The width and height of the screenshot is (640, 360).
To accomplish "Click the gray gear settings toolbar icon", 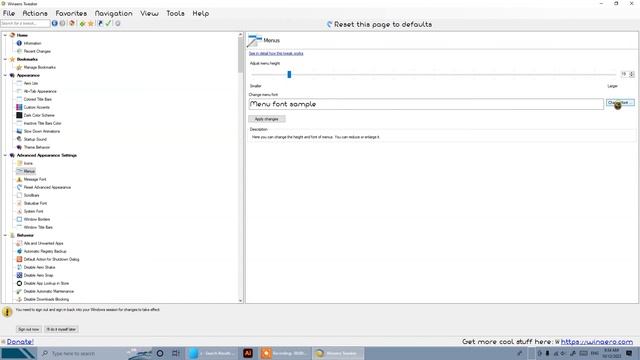I will click(x=118, y=24).
